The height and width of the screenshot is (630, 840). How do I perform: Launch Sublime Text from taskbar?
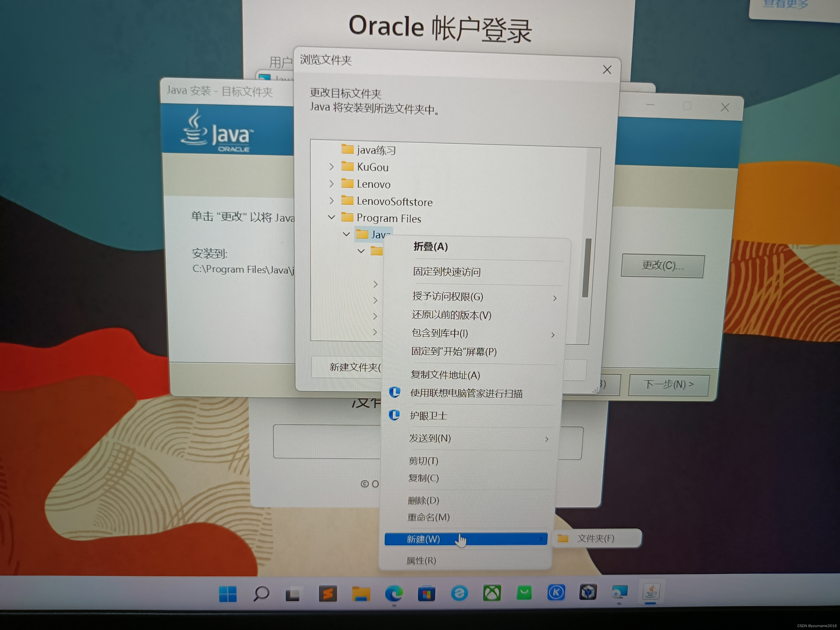coord(328,593)
